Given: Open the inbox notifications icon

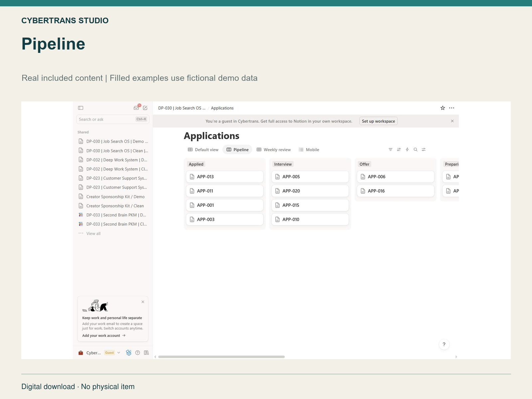Looking at the screenshot, I should [136, 108].
